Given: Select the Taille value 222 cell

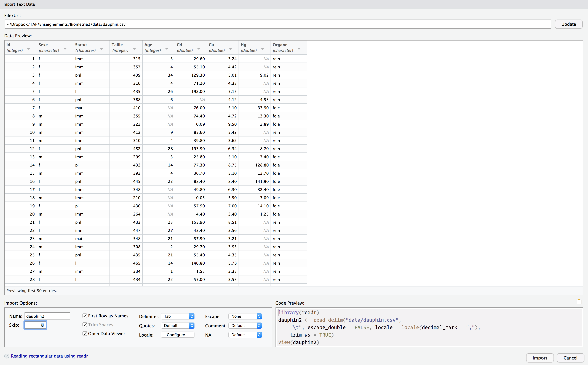Looking at the screenshot, I should [126, 124].
